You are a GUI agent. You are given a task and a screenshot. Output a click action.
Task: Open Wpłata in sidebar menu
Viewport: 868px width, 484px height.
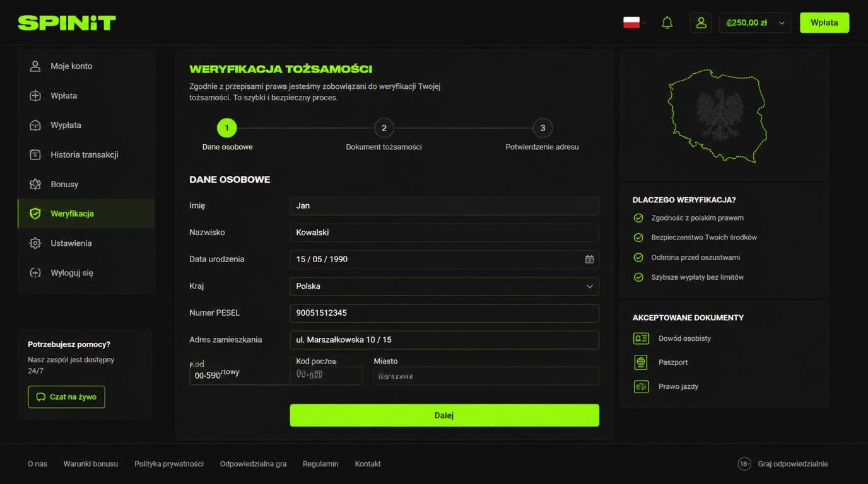tap(86, 96)
